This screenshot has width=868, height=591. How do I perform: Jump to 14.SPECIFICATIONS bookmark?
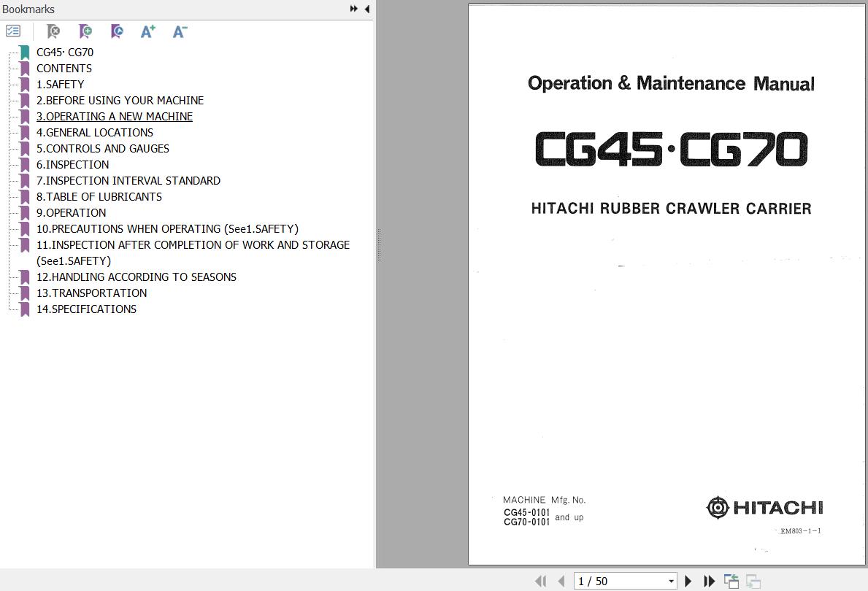click(86, 309)
